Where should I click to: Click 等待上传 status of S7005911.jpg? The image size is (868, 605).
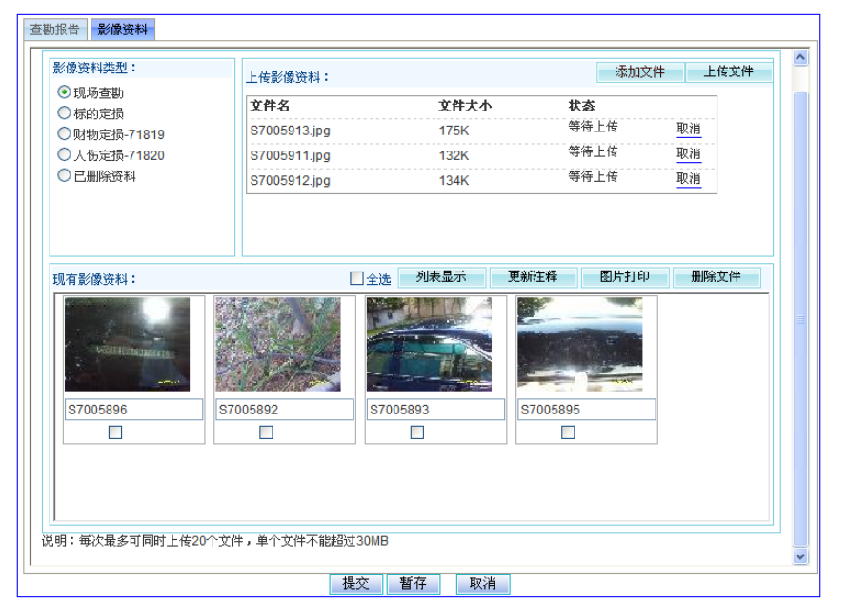coord(593,151)
